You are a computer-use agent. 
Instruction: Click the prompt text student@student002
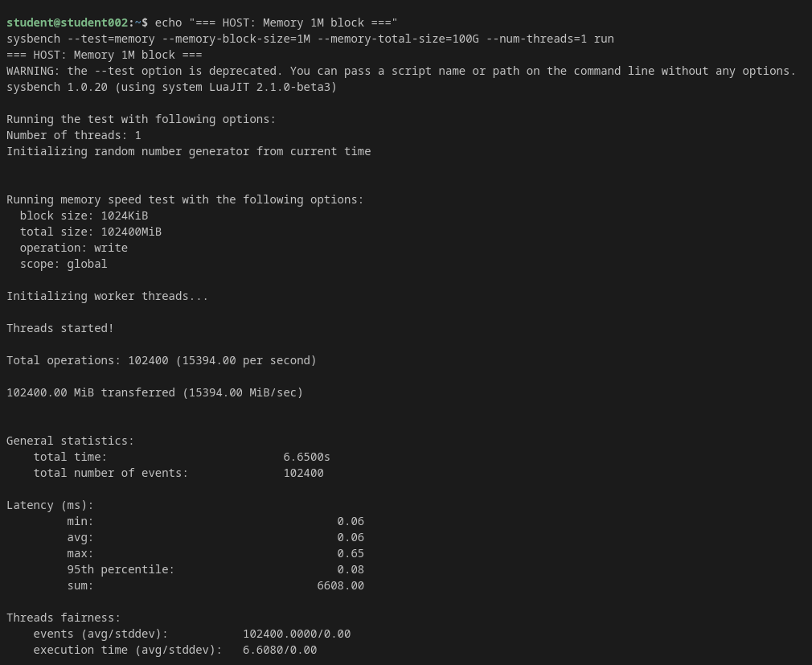[x=67, y=23]
